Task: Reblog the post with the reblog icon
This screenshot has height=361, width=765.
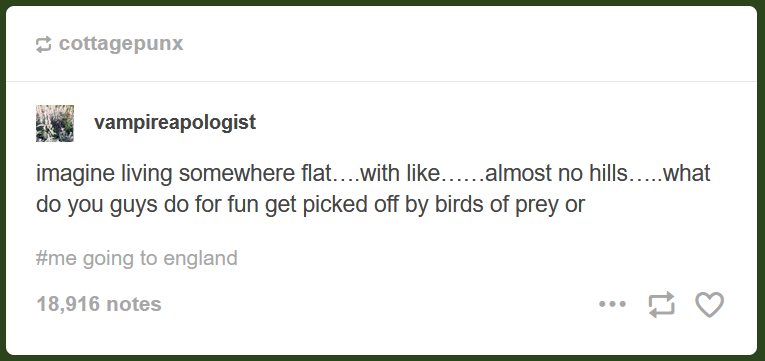Action: (662, 304)
